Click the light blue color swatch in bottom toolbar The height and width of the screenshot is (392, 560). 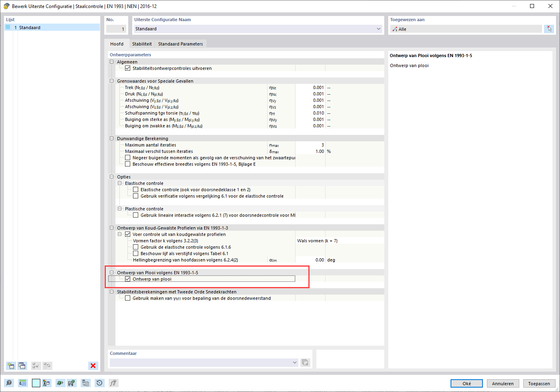coord(36,383)
